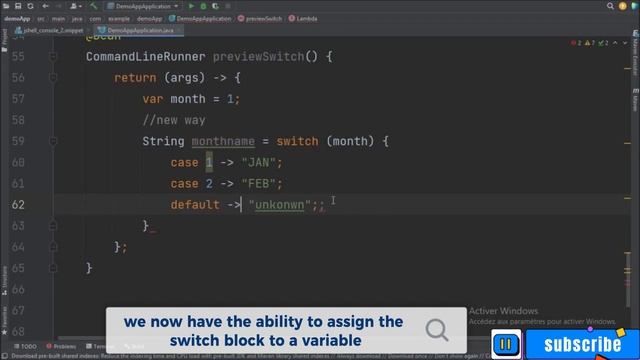Click the subscribe overlay button
640x360 pixels.
click(x=582, y=344)
